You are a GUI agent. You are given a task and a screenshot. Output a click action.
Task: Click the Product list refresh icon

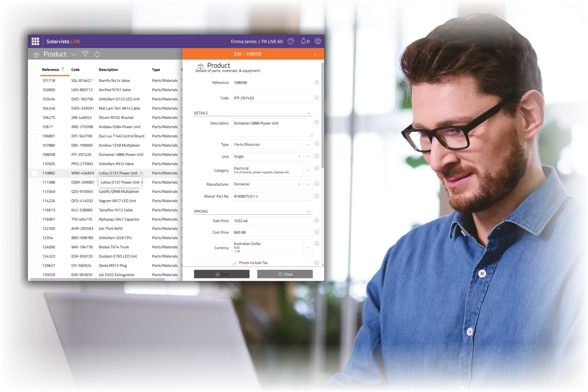coord(97,54)
